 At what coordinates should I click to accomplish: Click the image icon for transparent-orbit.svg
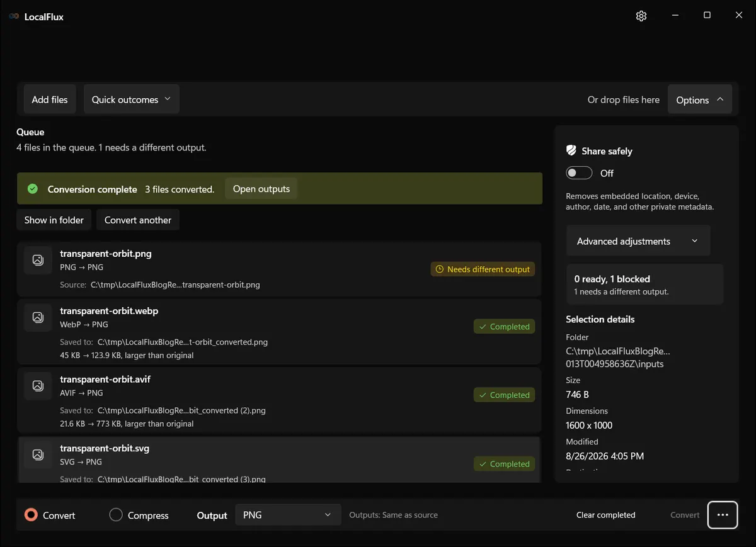[38, 454]
